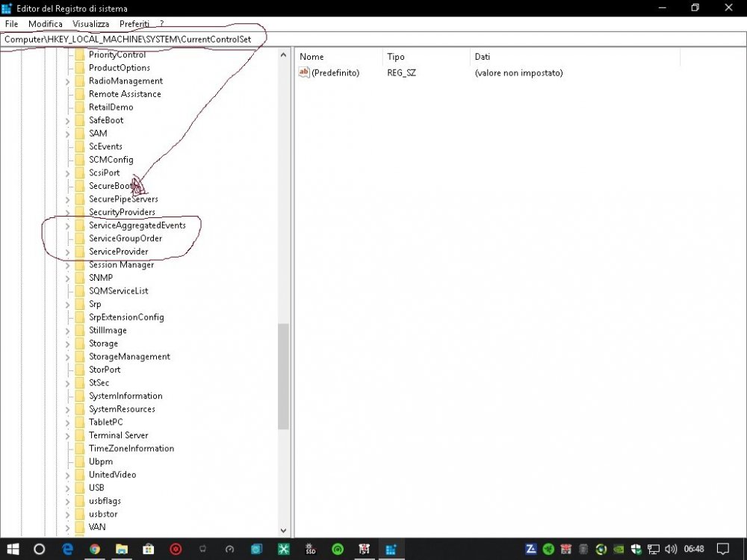This screenshot has height=560, width=747.
Task: Expand the ServiceAggregatedEvents key
Action: click(x=67, y=225)
